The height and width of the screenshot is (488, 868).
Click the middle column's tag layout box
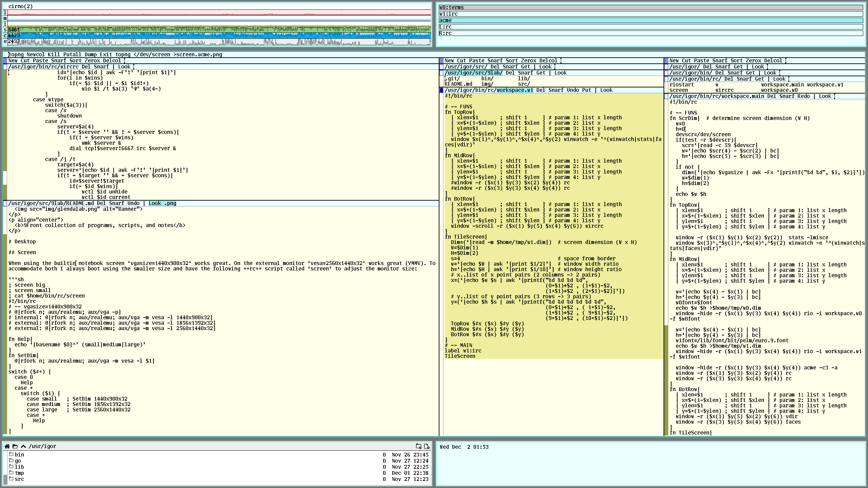point(441,61)
